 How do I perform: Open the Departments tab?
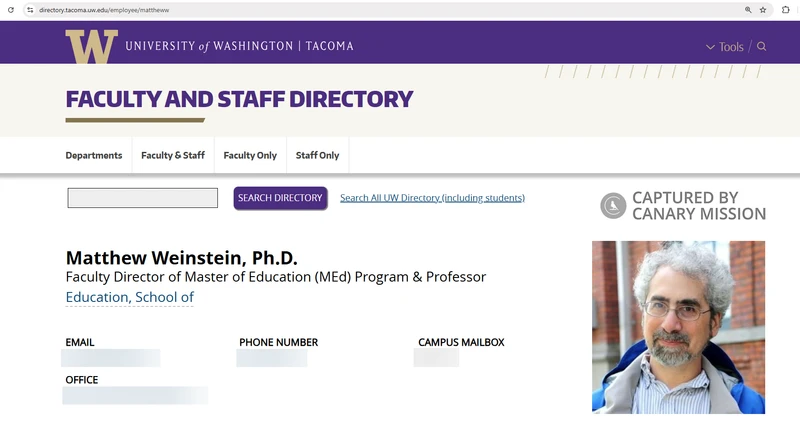(x=94, y=155)
